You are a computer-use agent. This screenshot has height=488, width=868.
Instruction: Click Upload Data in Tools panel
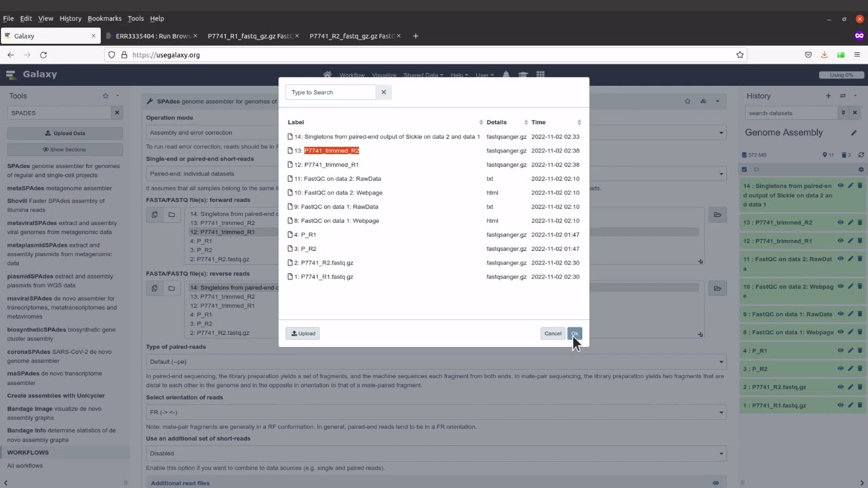65,134
